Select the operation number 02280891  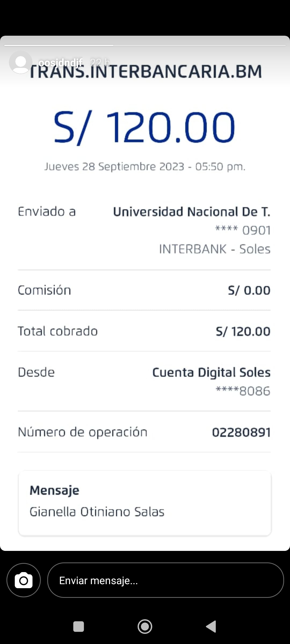click(241, 432)
